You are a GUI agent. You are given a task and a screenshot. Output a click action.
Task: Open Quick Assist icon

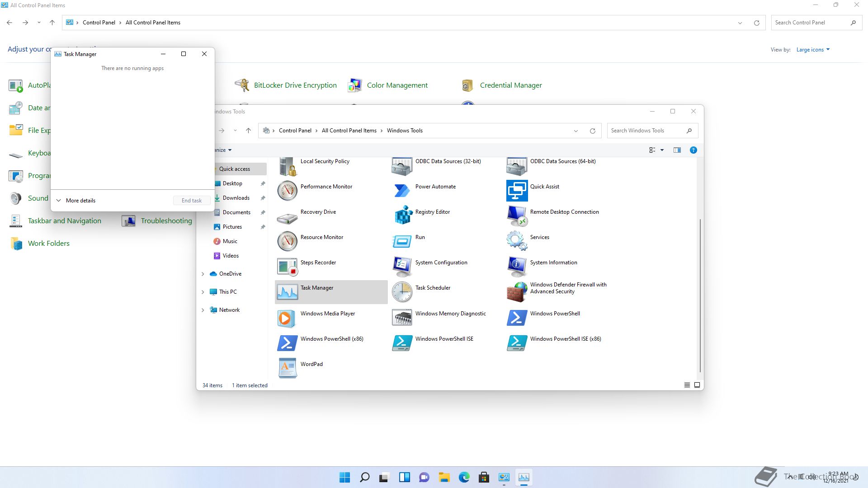[x=517, y=191]
